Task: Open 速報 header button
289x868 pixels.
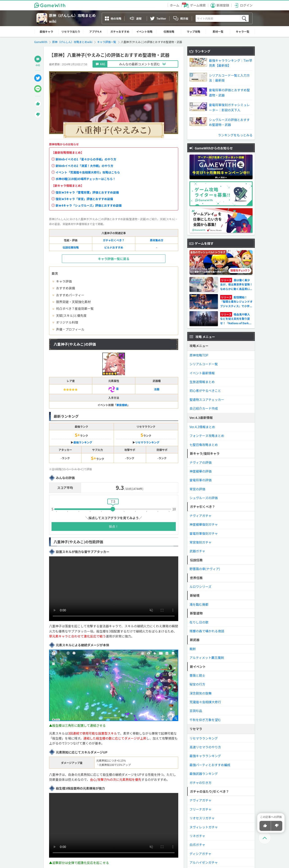Action: coord(135,18)
